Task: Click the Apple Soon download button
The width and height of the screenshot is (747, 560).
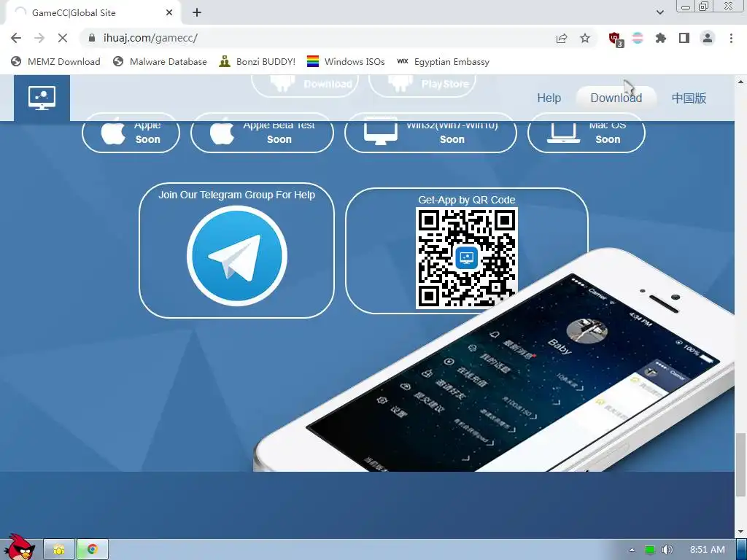Action: coord(131,133)
